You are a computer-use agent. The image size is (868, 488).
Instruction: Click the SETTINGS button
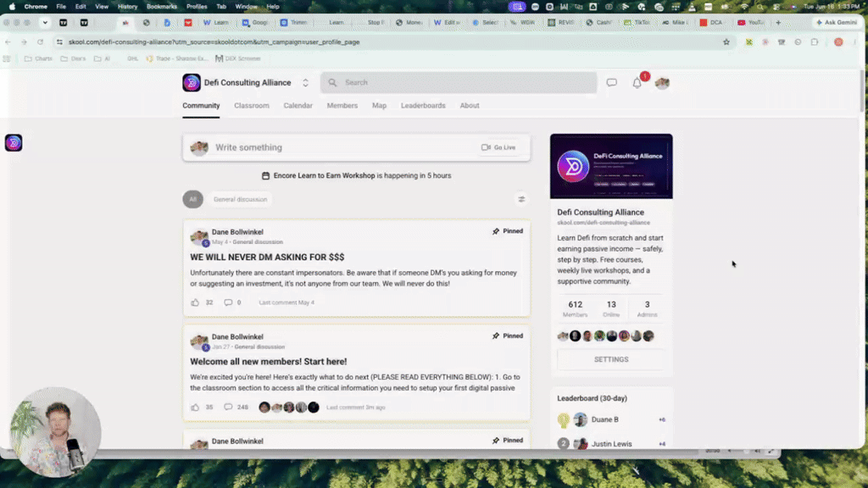click(x=611, y=359)
